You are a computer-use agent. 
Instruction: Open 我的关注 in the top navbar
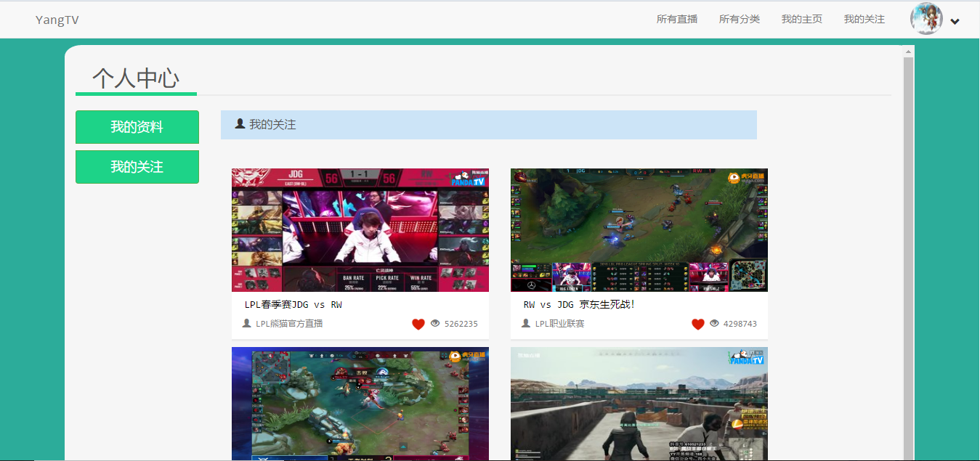click(864, 19)
